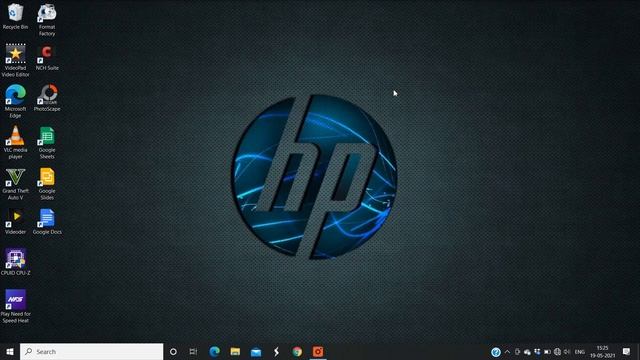Image resolution: width=640 pixels, height=360 pixels.
Task: Select the Format Factory desktop shortcut
Action: (x=47, y=20)
